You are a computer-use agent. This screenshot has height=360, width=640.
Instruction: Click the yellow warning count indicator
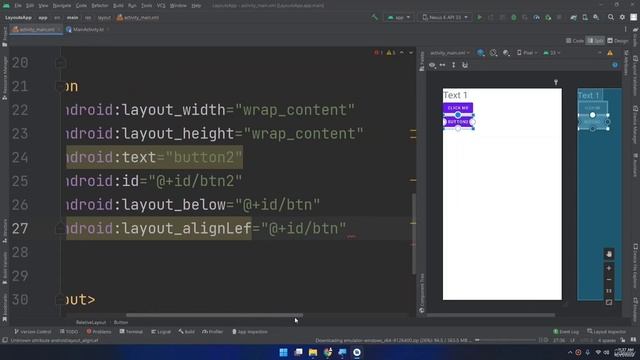pos(391,53)
